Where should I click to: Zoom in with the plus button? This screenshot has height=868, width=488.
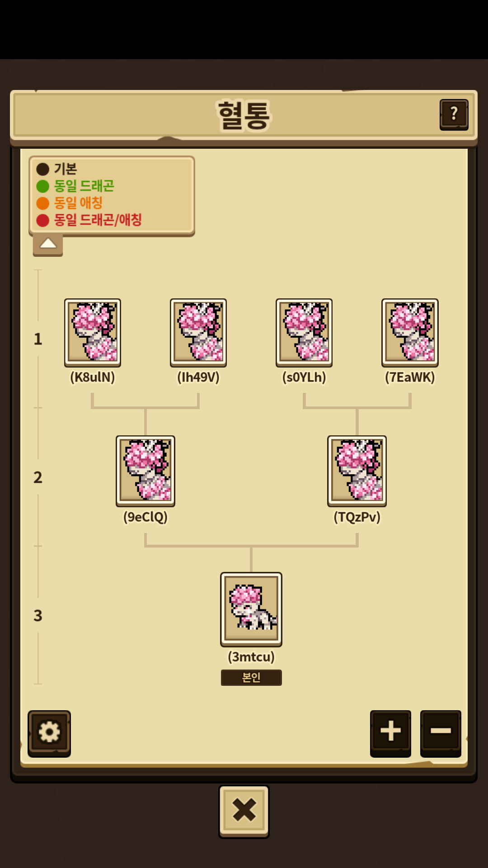[390, 733]
